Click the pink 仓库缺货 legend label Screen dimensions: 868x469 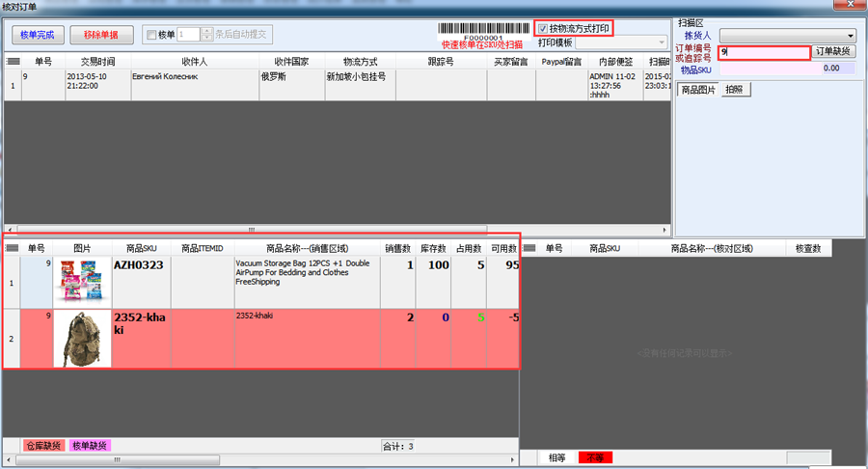click(x=42, y=445)
